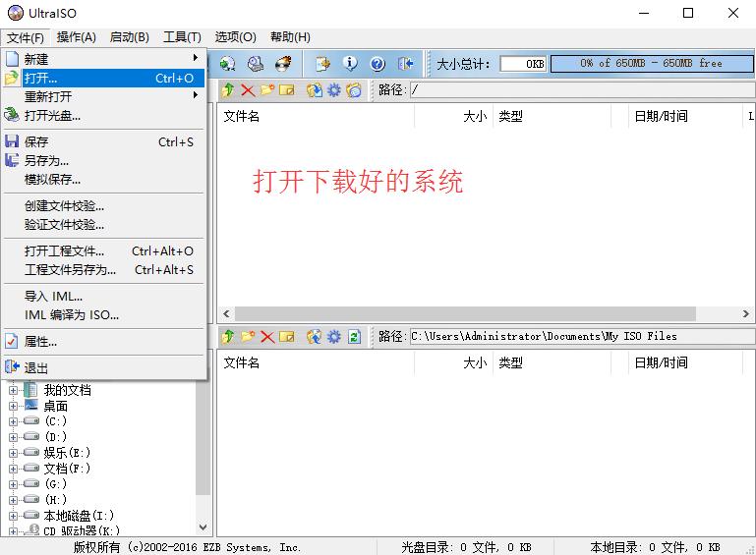Click the horizontal scrollbar thumb in the image pane
The image size is (756, 555).
[465, 314]
